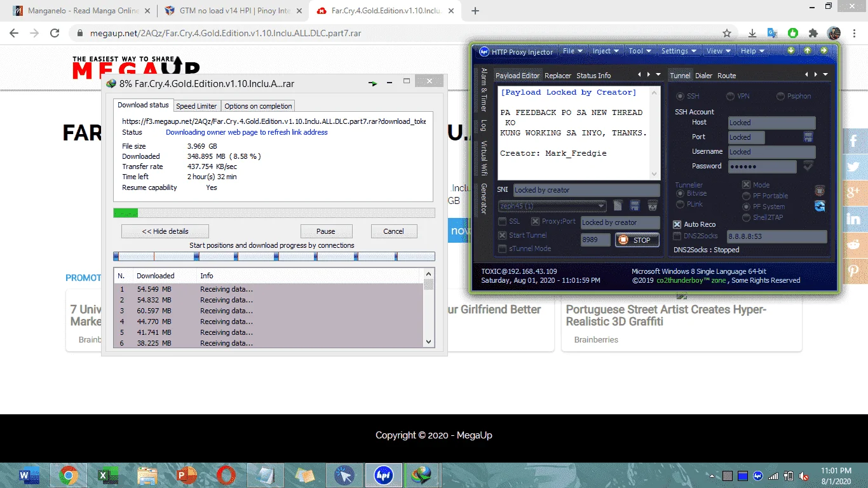The image size is (868, 488).
Task: Share page via Facebook side icon
Action: tap(855, 140)
